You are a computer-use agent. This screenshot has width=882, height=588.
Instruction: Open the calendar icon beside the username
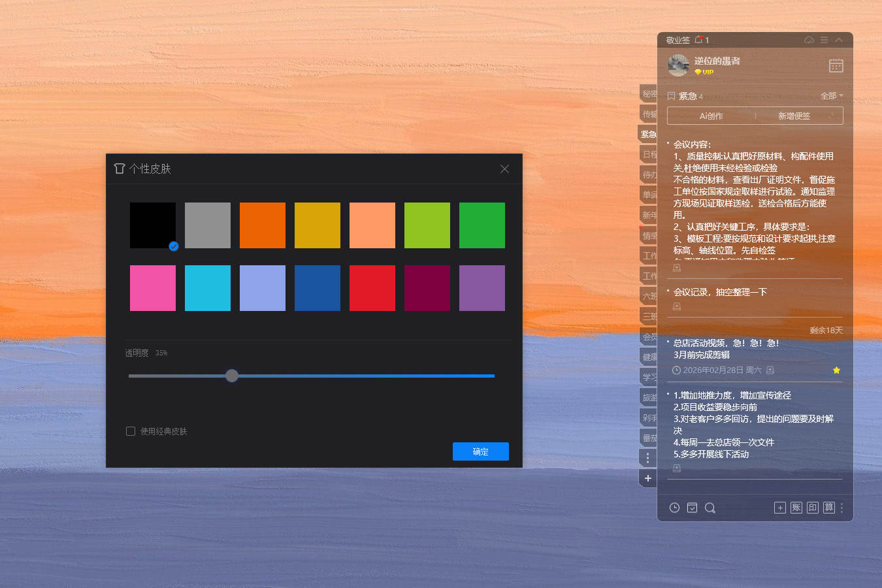[836, 65]
